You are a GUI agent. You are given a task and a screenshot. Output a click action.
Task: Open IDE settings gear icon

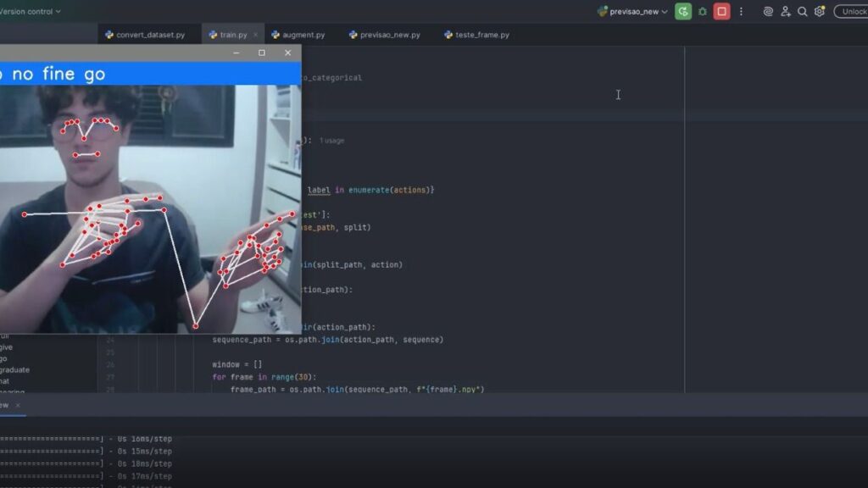[820, 12]
